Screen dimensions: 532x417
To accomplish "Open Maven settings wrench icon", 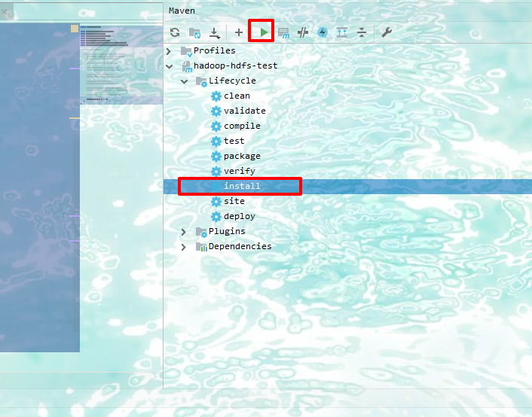I will (387, 32).
